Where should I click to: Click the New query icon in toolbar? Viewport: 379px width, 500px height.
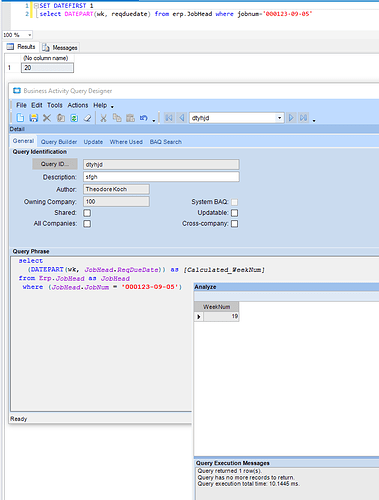point(20,118)
